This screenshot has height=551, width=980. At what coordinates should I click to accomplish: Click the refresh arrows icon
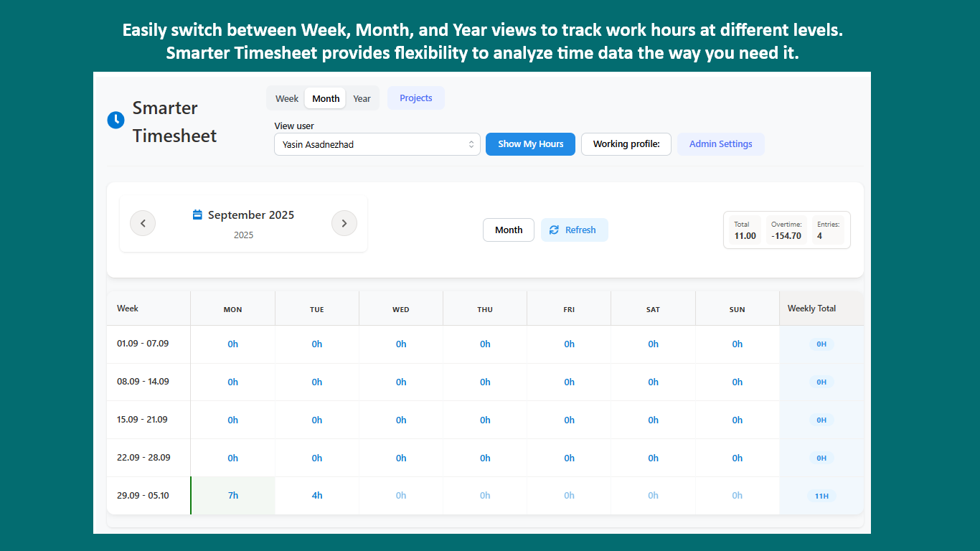554,230
